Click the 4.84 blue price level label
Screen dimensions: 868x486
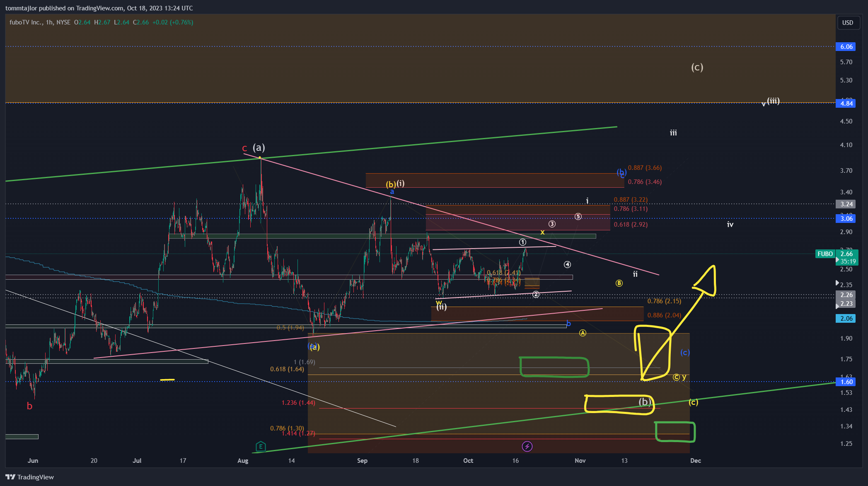tap(846, 103)
